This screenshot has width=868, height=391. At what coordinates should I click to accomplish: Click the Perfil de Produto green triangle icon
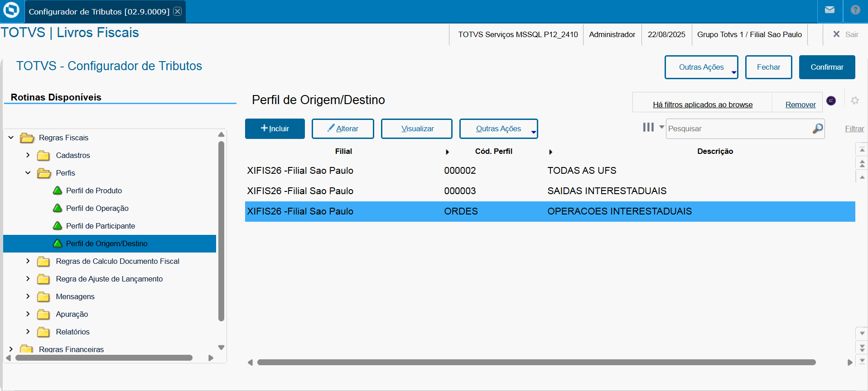click(58, 191)
